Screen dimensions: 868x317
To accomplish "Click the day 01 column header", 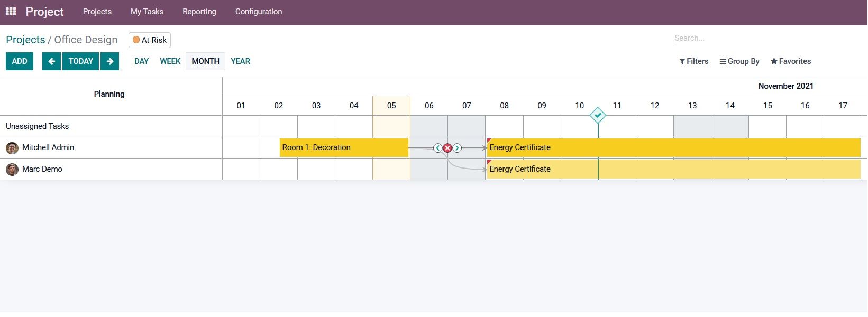I will [x=241, y=106].
